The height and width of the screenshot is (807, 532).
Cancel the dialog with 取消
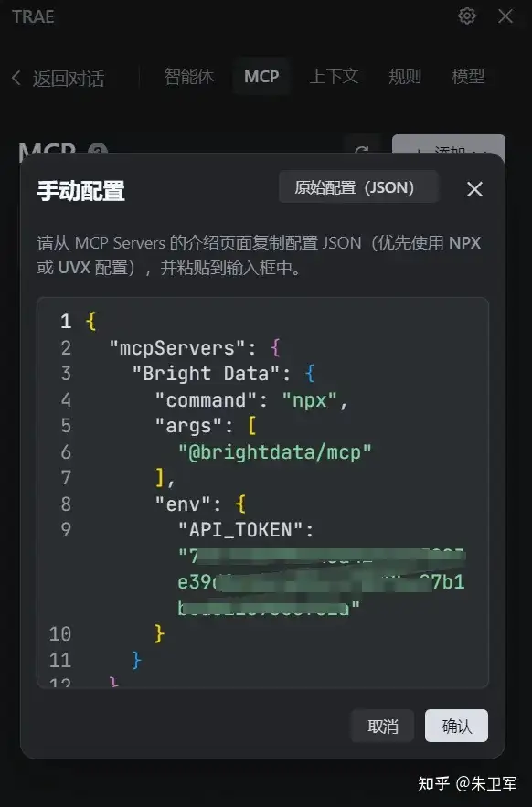tap(383, 726)
